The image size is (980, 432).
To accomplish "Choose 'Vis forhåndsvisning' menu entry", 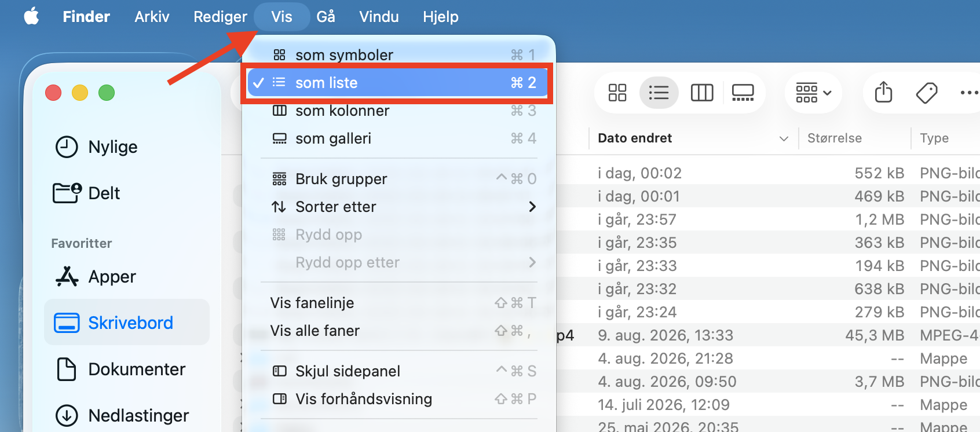I will point(398,399).
